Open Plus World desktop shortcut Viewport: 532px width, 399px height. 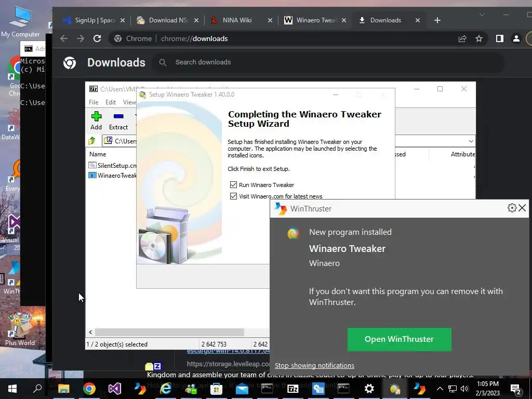click(x=20, y=329)
